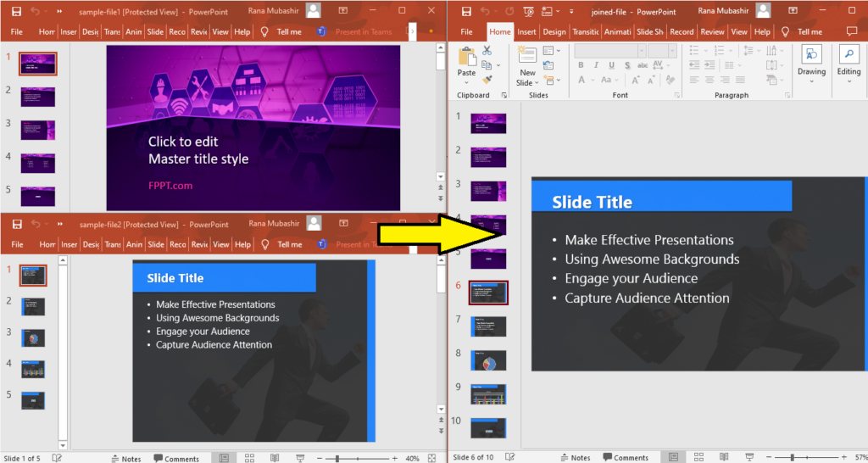Save joined-file using the title bar save icon

[465, 11]
